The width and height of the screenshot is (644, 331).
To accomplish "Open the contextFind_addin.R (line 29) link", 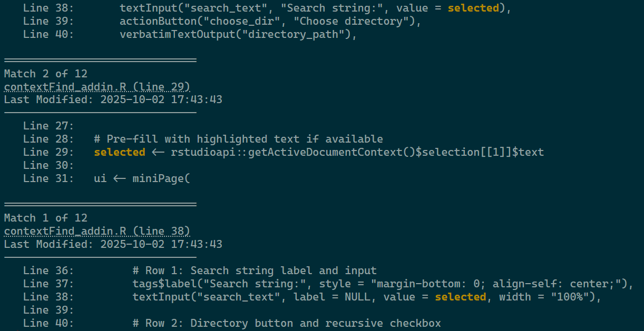I will click(97, 87).
